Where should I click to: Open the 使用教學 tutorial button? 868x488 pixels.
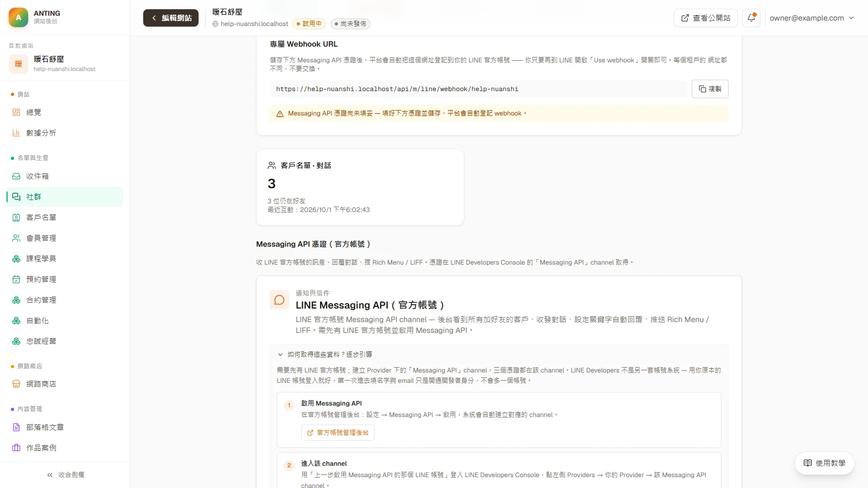pos(825,463)
